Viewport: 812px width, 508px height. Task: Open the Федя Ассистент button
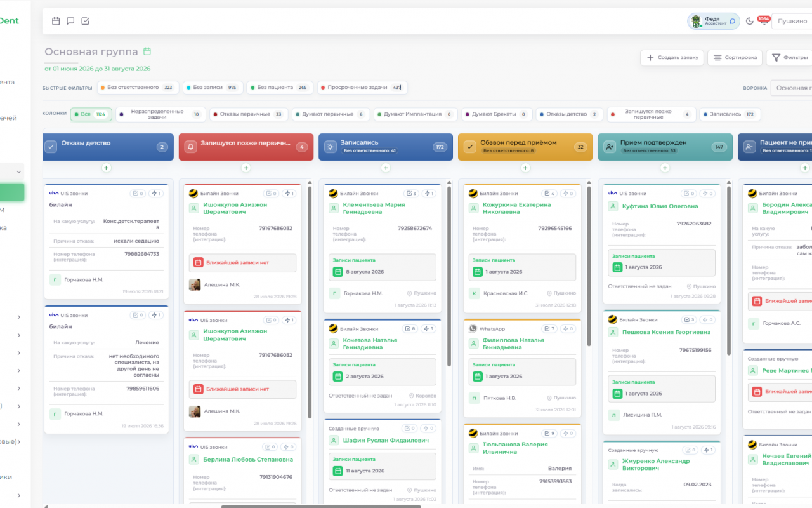pyautogui.click(x=714, y=21)
